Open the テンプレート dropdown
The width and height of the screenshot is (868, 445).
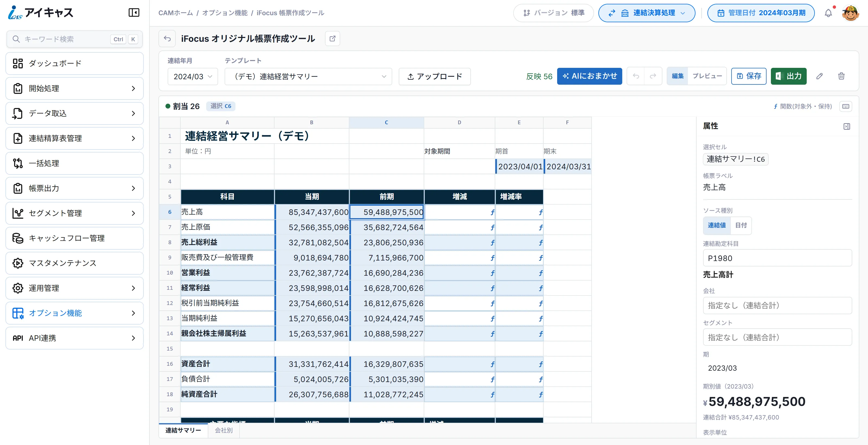click(308, 77)
